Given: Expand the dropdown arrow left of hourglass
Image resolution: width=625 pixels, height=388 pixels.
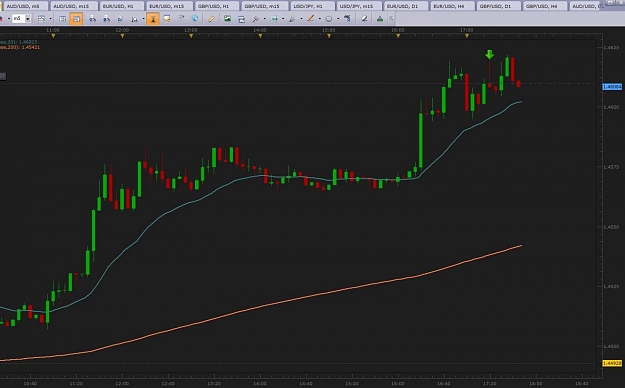Looking at the screenshot, I should pyautogui.click(x=143, y=18).
